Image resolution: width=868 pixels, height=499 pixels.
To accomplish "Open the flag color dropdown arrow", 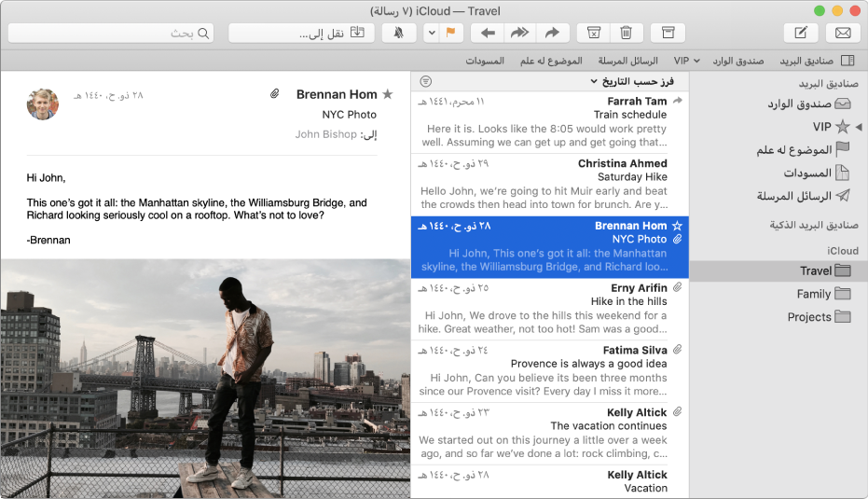I will [x=432, y=33].
